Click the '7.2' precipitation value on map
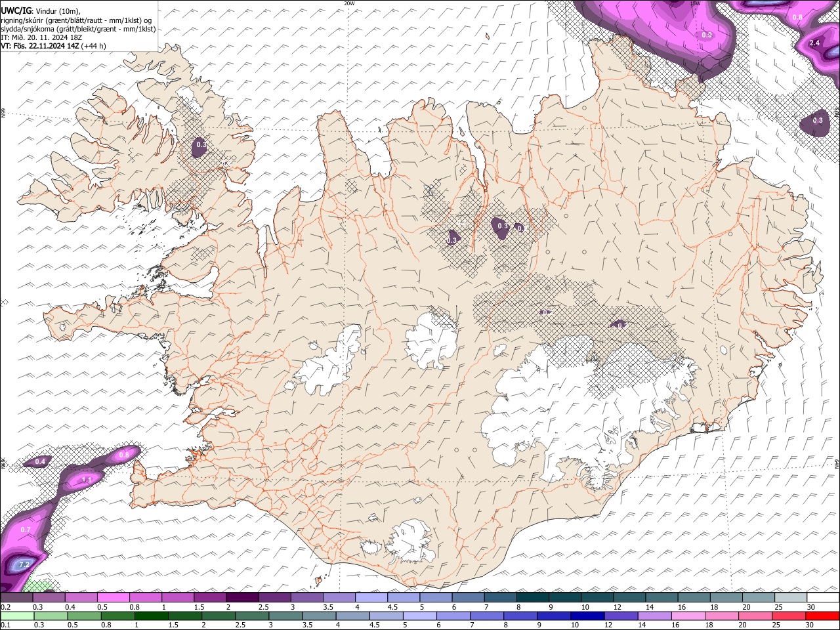The height and width of the screenshot is (630, 840). pos(24,564)
